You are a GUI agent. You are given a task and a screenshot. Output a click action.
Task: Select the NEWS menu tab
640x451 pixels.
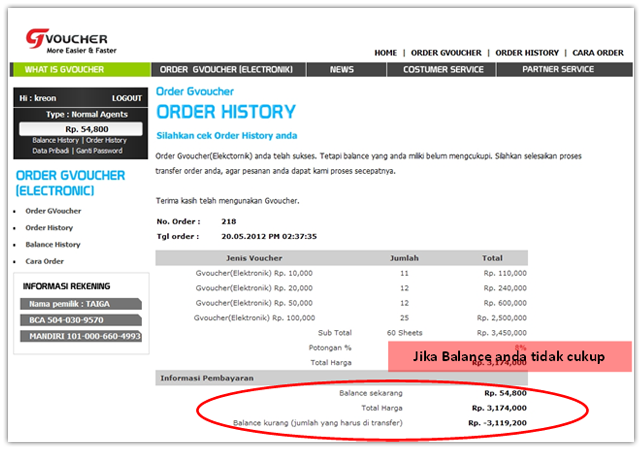[x=346, y=69]
